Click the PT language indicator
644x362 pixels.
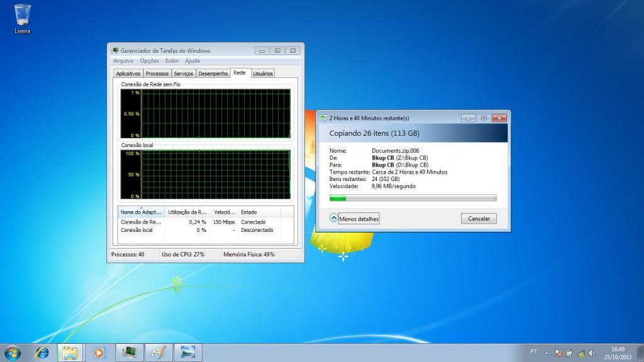[533, 351]
